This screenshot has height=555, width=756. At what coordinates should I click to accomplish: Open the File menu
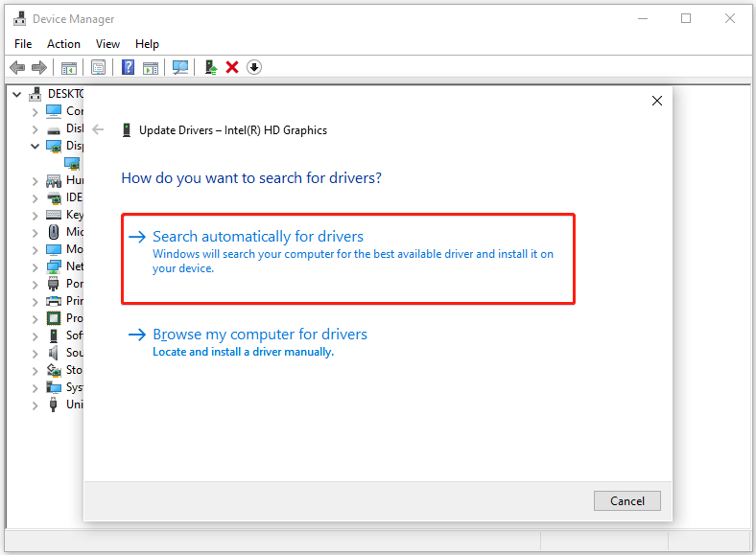click(23, 44)
